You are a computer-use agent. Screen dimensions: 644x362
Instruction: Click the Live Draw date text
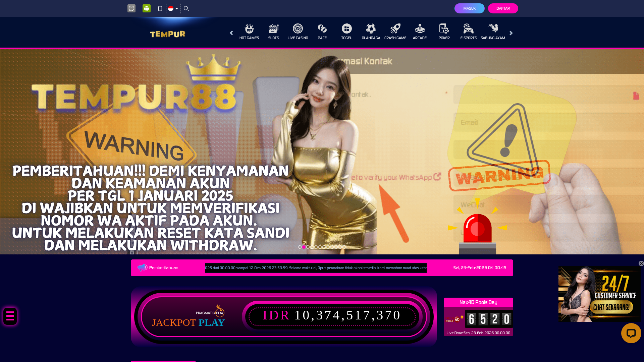tap(478, 333)
